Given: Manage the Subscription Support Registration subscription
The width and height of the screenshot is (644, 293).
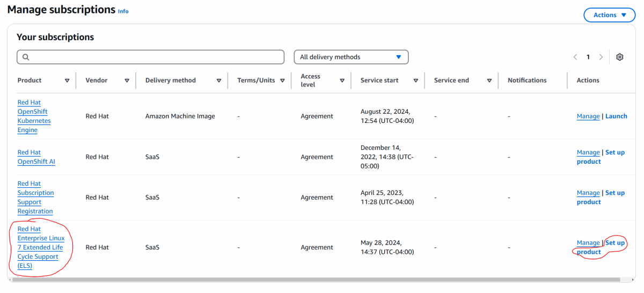Looking at the screenshot, I should pyautogui.click(x=588, y=193).
